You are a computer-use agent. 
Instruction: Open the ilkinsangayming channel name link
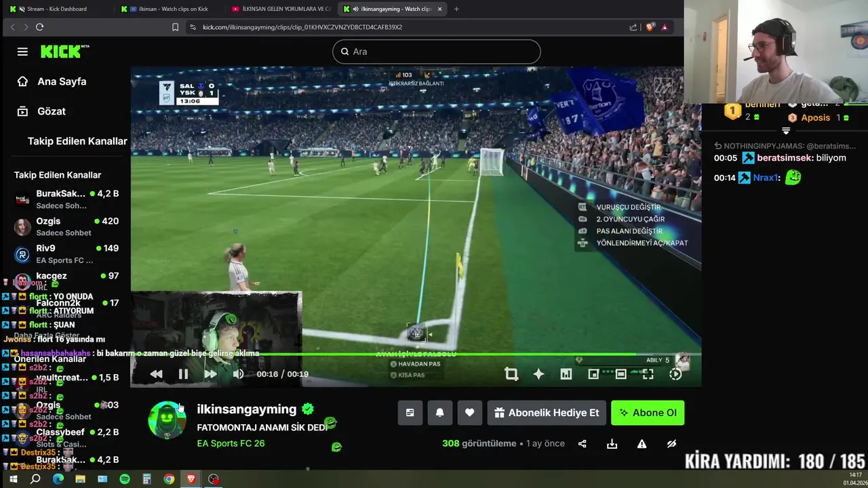(247, 409)
